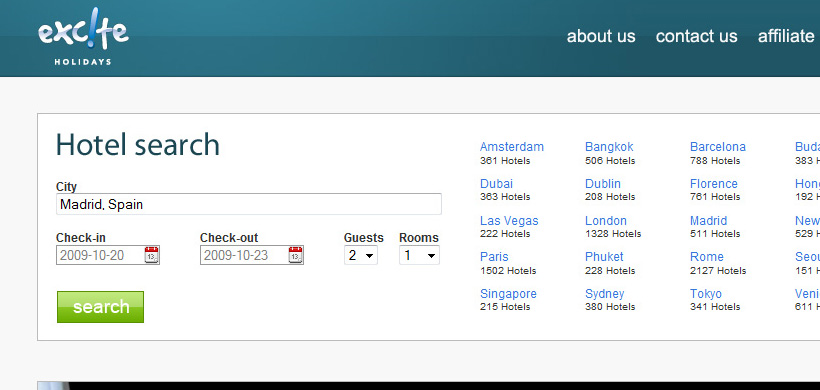Click the 'Rooms' label
Screen dimensions: 820x390
[419, 238]
